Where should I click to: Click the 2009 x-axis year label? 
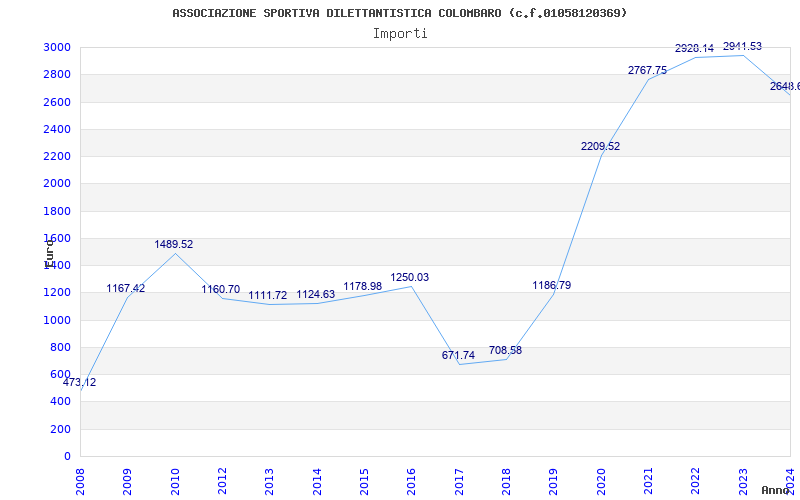pyautogui.click(x=128, y=481)
